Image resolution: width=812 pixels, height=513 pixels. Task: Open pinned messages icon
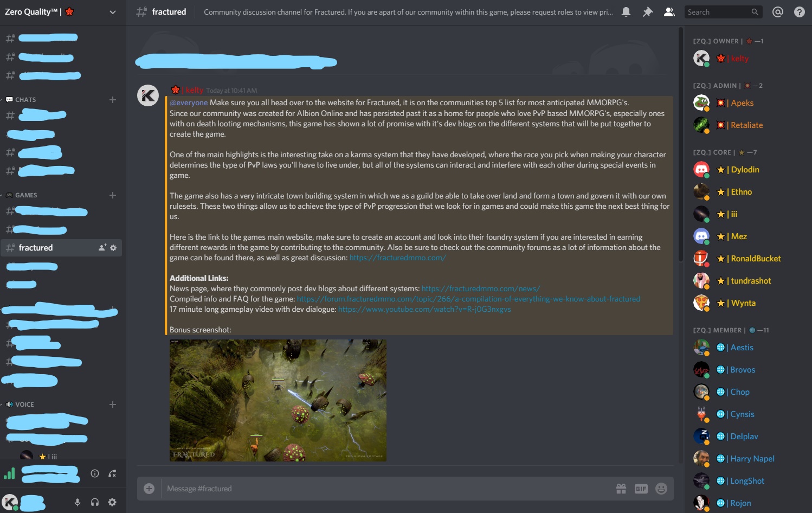[x=648, y=12]
